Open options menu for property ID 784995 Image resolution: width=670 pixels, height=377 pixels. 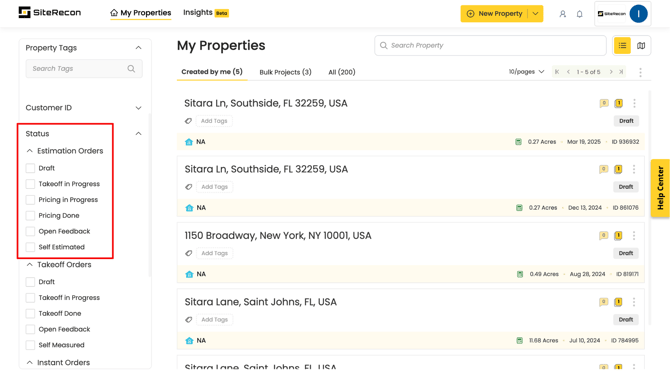pyautogui.click(x=634, y=302)
